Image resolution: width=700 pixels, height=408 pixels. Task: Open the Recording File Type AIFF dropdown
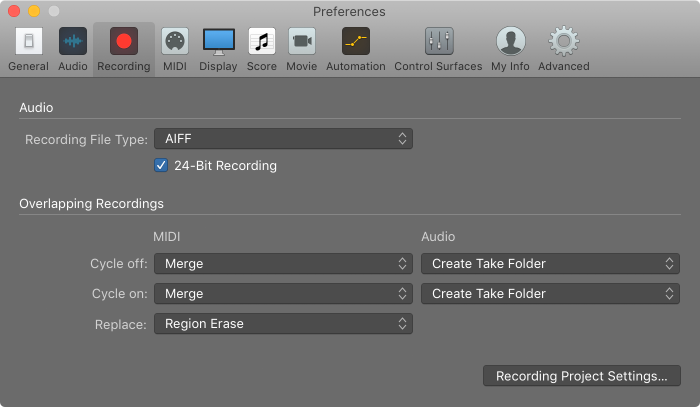click(x=283, y=139)
